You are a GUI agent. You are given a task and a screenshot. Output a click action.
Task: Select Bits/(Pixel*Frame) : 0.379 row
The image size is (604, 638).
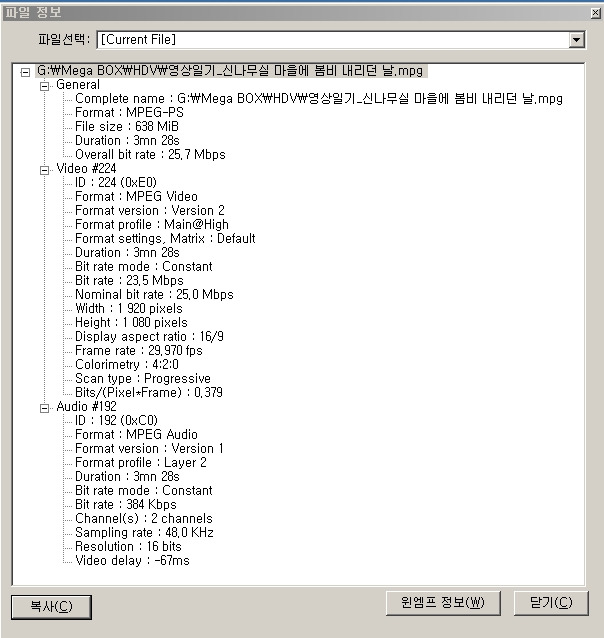point(149,393)
